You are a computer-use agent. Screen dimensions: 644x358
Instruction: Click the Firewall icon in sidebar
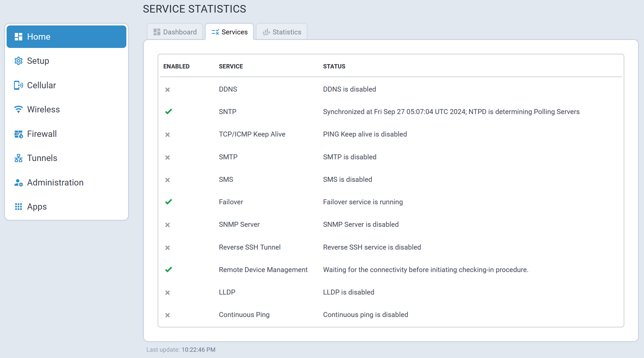(19, 134)
